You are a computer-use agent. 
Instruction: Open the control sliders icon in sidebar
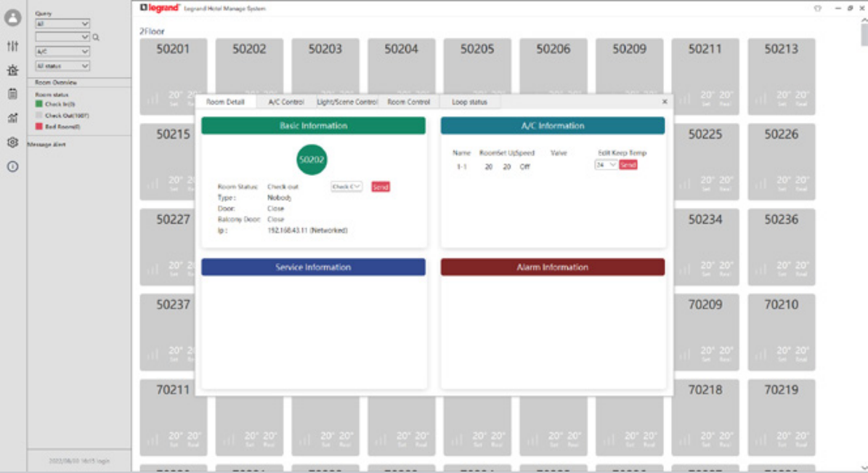pyautogui.click(x=13, y=46)
